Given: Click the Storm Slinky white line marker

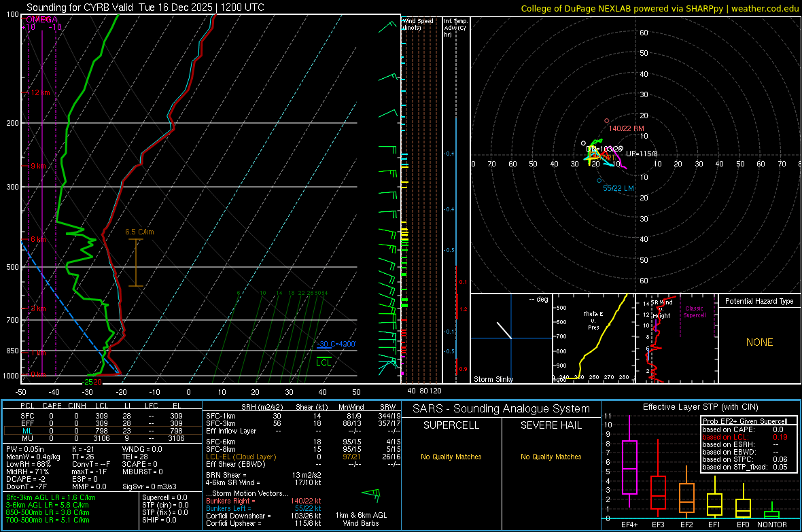Looking at the screenshot, I should pyautogui.click(x=504, y=330).
